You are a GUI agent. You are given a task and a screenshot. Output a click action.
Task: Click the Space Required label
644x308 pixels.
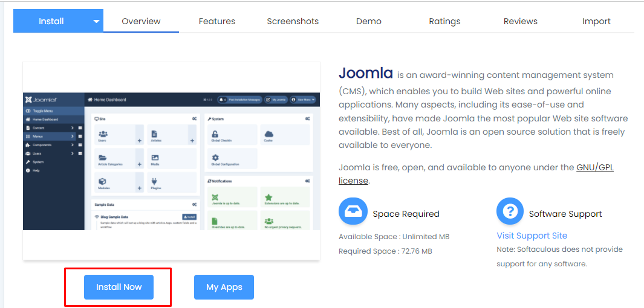[406, 214]
